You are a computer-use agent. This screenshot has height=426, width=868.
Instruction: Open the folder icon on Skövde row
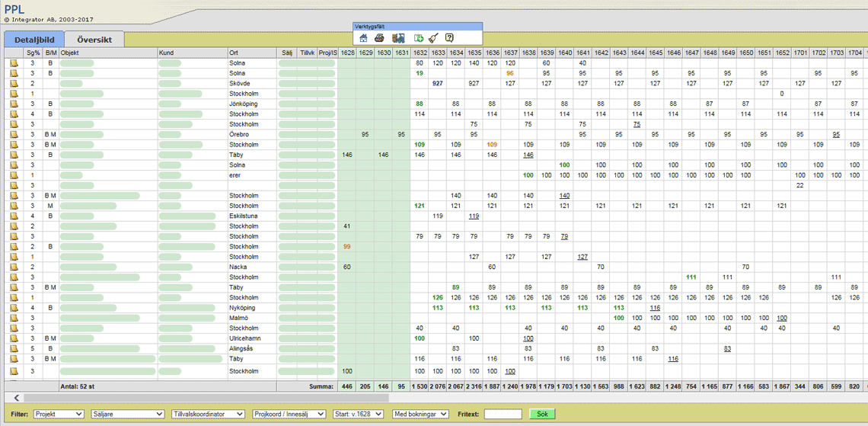(14, 83)
